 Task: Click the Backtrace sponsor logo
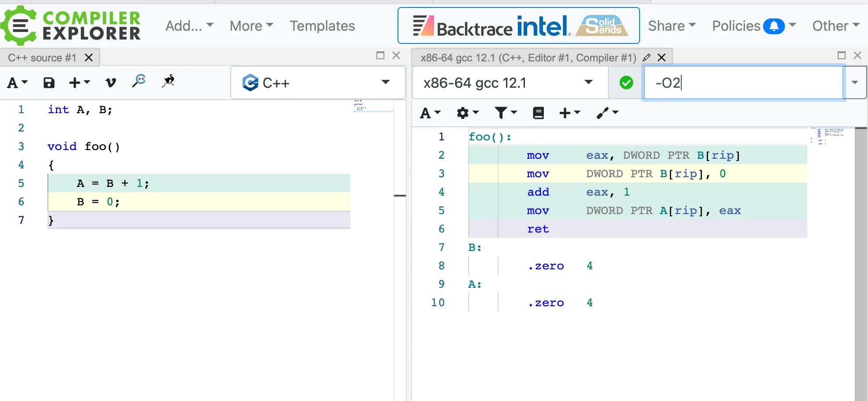462,26
